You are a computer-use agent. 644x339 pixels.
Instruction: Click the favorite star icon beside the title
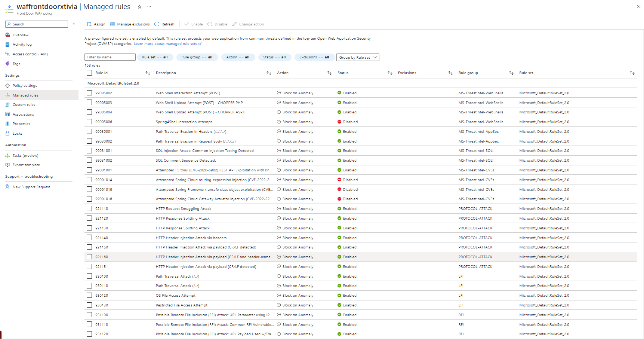click(139, 7)
